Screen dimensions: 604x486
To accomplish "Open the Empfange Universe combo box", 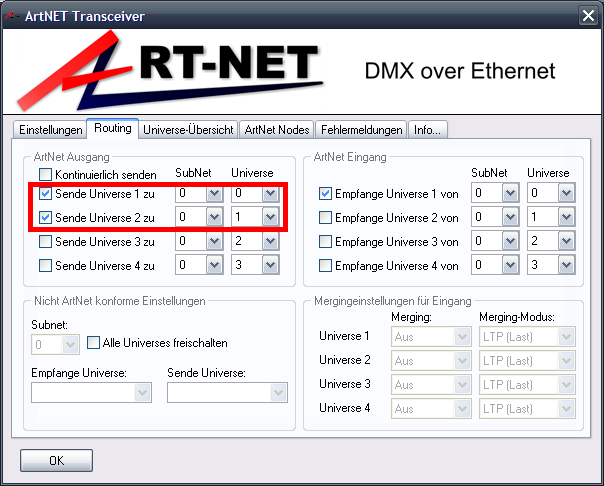I will click(91, 392).
